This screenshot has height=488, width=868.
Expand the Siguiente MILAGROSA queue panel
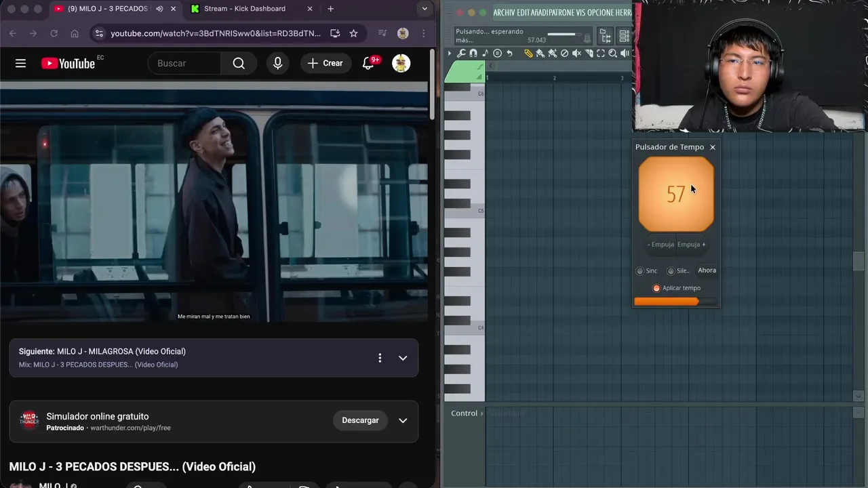click(x=403, y=358)
